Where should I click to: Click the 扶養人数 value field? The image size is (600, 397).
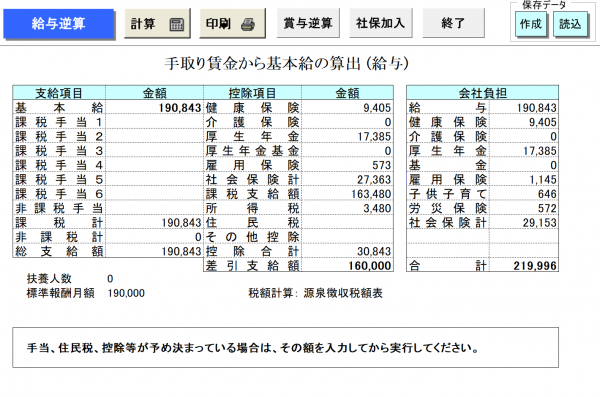110,279
